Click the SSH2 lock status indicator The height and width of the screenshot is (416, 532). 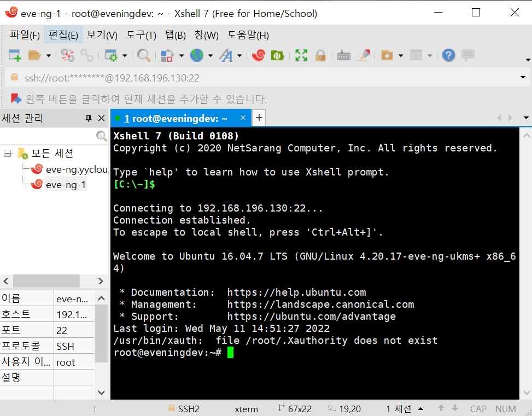coord(184,408)
